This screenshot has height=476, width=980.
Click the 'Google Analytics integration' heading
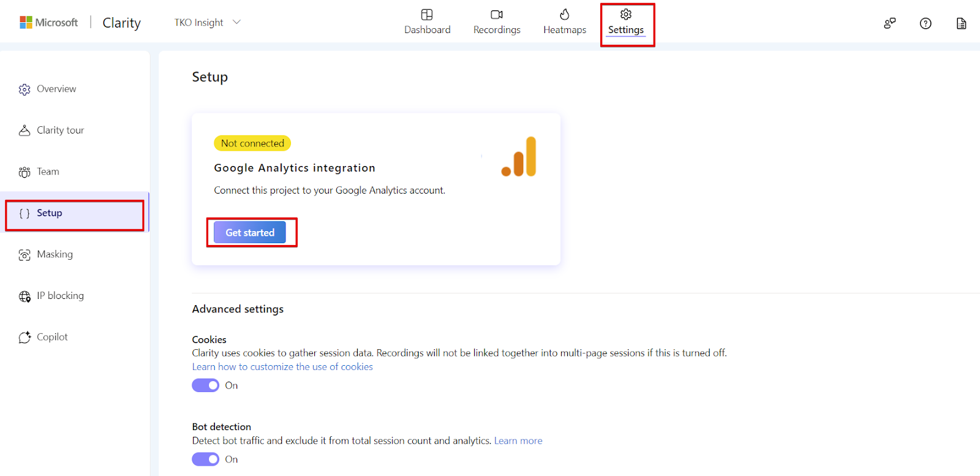point(295,168)
